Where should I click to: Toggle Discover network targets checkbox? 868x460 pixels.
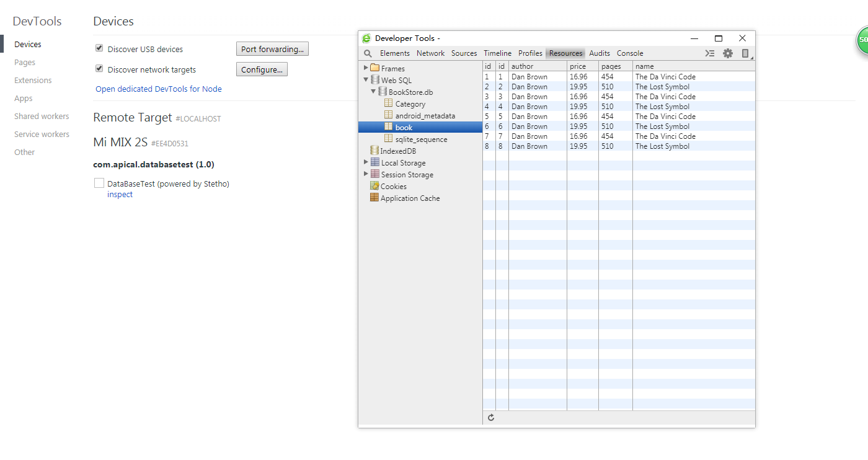tap(99, 69)
